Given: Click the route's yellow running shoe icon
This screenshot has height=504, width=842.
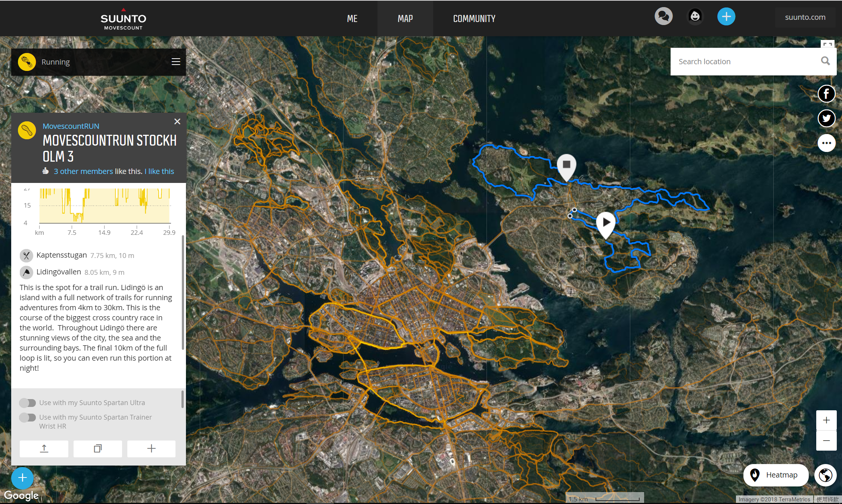Looking at the screenshot, I should tap(27, 130).
